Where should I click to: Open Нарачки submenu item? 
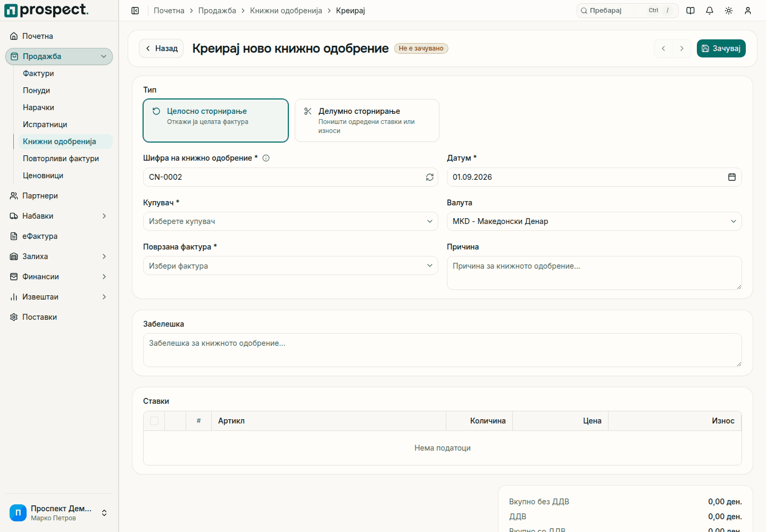coord(65,107)
